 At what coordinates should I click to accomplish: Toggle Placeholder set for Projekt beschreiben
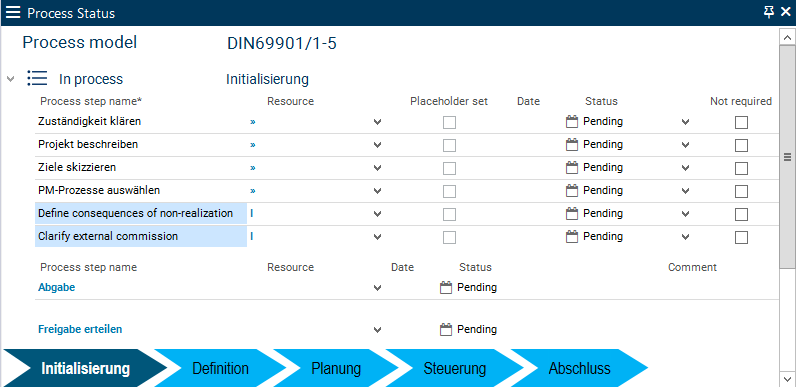tap(449, 145)
